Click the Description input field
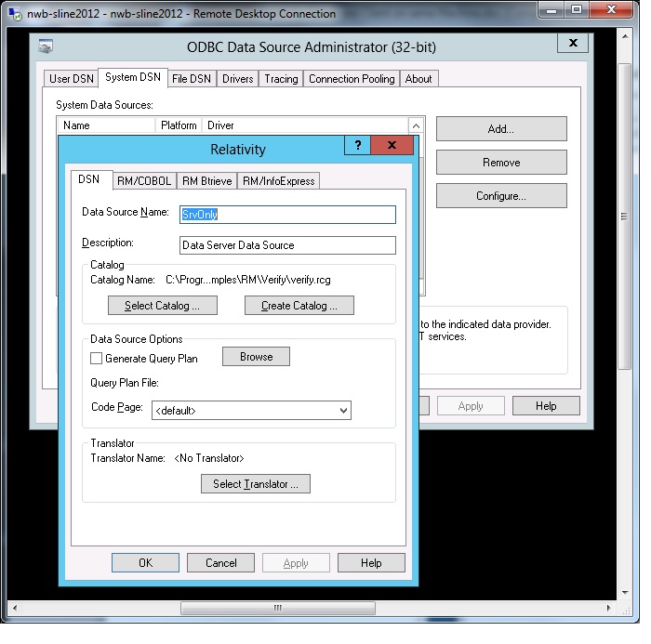The height and width of the screenshot is (644, 651). pyautogui.click(x=287, y=245)
